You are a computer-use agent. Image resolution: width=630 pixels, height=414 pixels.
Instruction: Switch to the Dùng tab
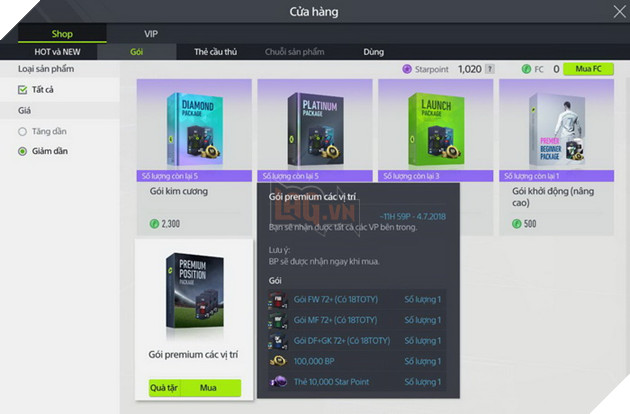click(374, 52)
